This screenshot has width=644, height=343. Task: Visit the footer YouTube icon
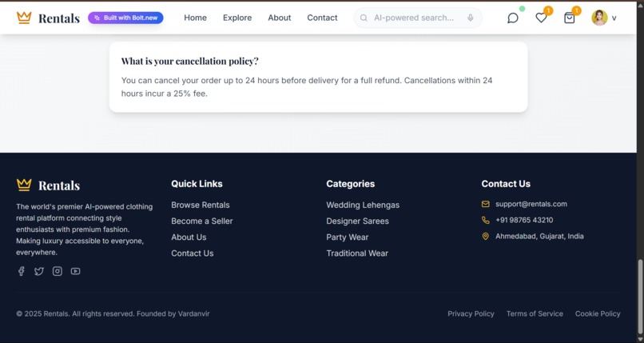point(75,271)
